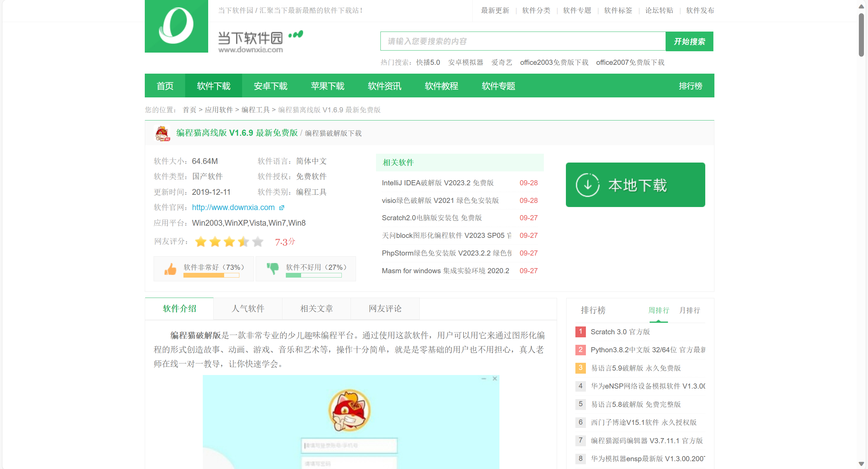
Task: Click the 本地下载 download button
Action: click(635, 185)
